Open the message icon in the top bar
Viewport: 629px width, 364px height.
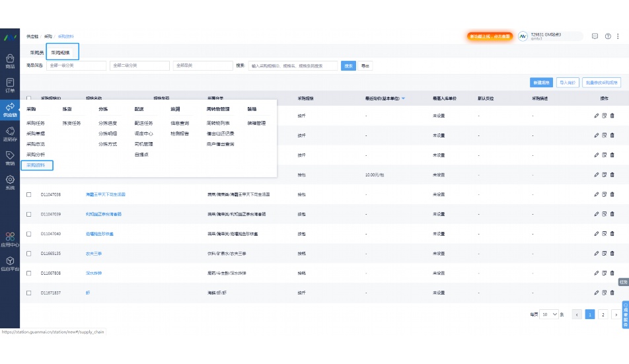[595, 36]
